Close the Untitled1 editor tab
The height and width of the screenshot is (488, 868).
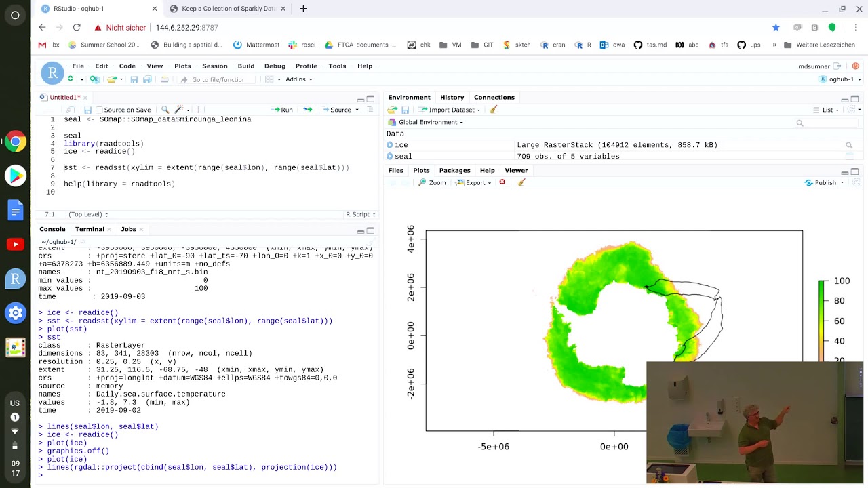[85, 98]
